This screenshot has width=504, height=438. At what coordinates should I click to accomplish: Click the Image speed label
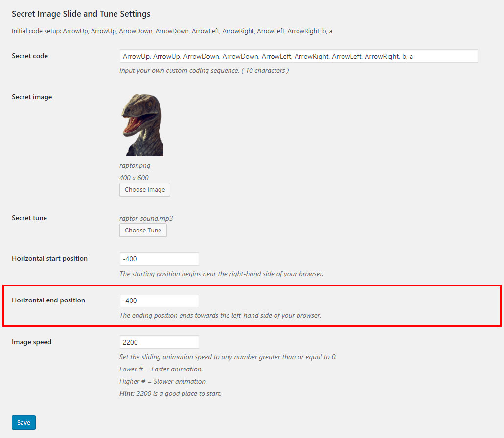[x=31, y=342]
